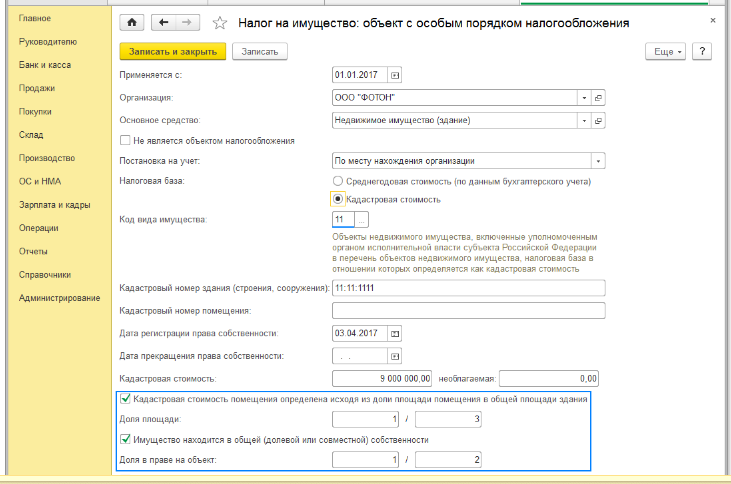Go back with the left arrow
Image resolution: width=731 pixels, height=484 pixels.
[x=165, y=21]
